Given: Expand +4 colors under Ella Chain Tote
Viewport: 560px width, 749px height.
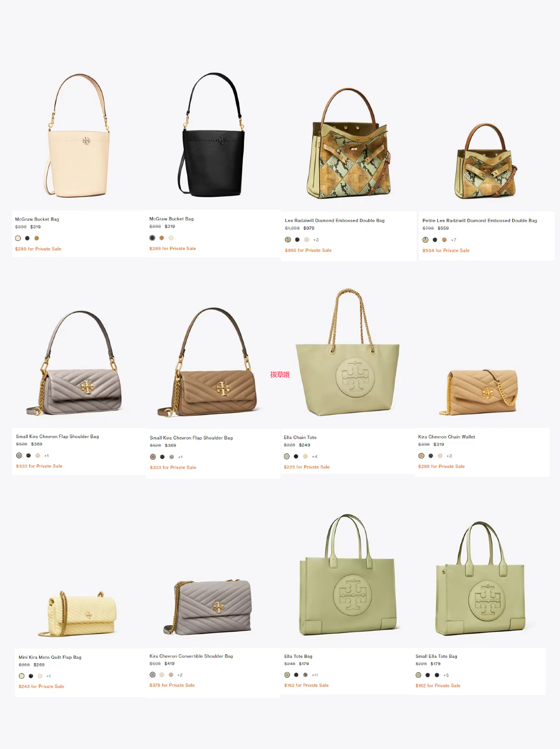Looking at the screenshot, I should [315, 457].
